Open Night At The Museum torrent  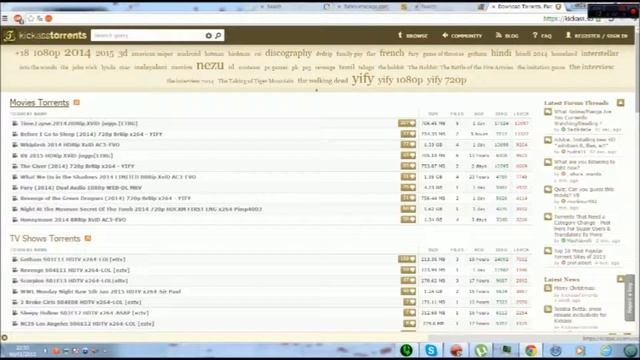click(141, 209)
